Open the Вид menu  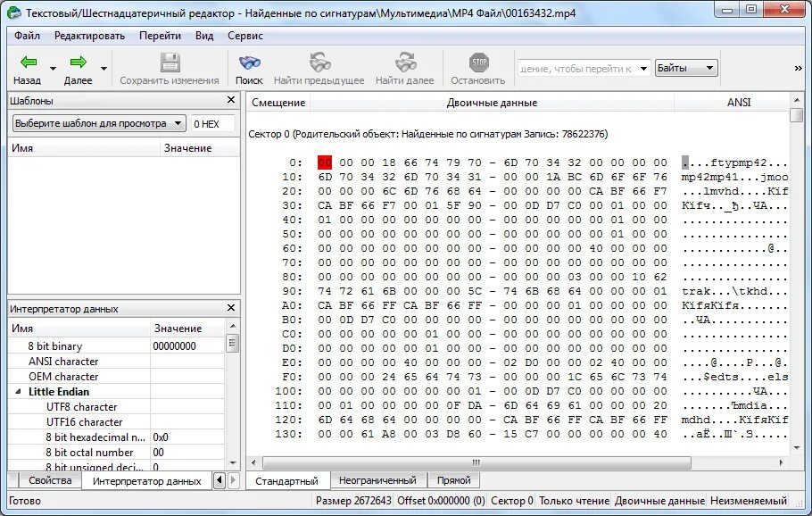[x=204, y=36]
